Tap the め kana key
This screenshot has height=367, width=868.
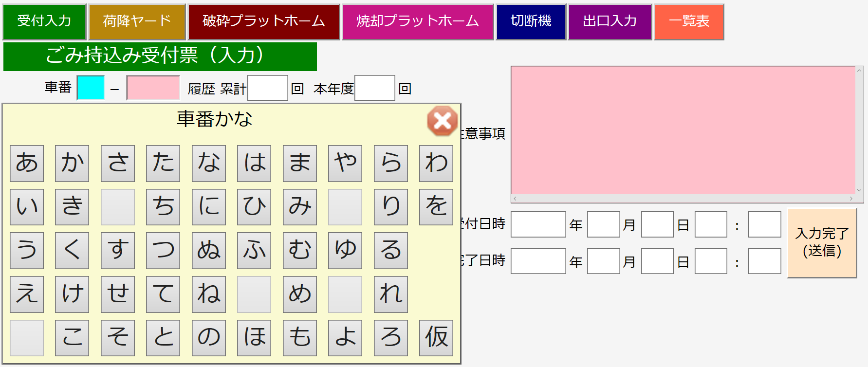[300, 294]
